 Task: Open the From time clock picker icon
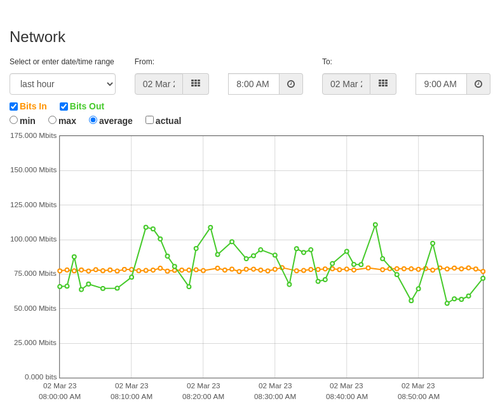[291, 84]
